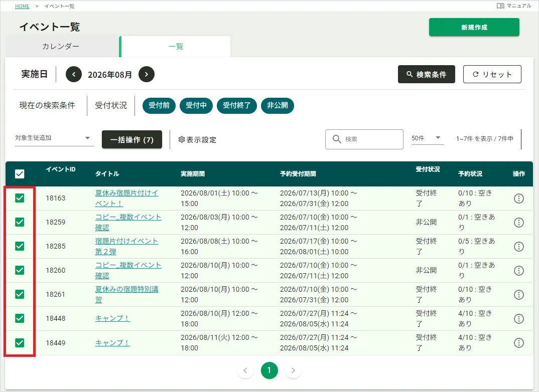The image size is (539, 392).
Task: Go to next month arrow
Action: pos(147,74)
